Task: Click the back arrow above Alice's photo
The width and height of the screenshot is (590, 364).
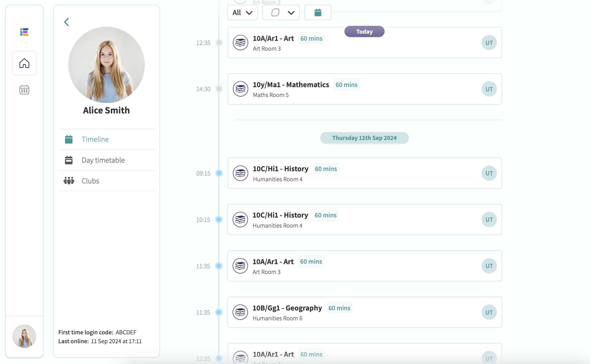Action: click(x=66, y=22)
